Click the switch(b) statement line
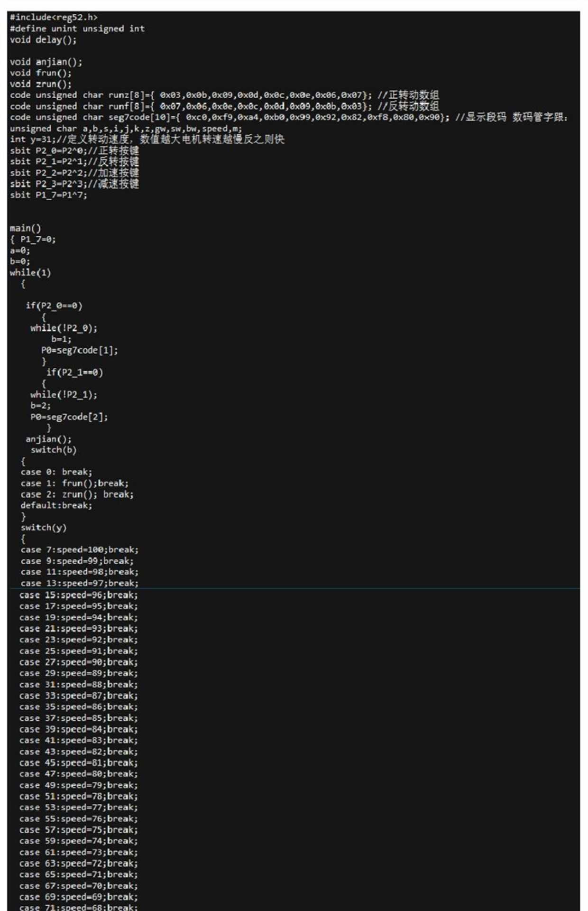 tap(54, 450)
